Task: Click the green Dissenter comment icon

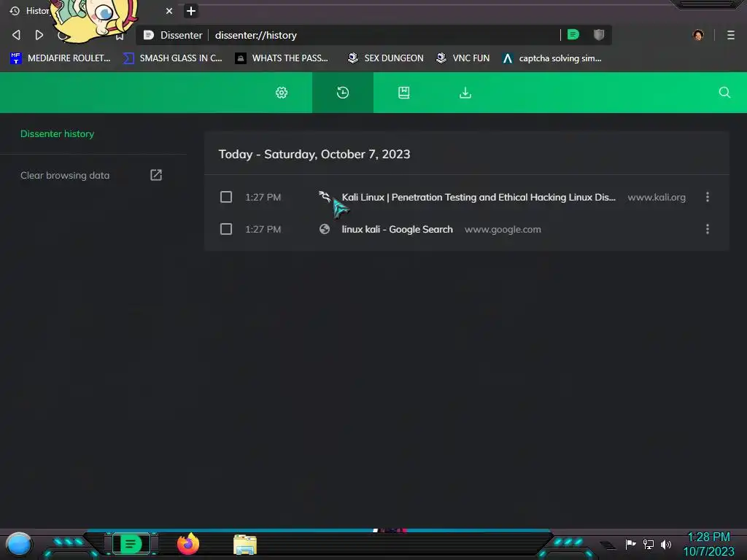Action: coord(573,34)
